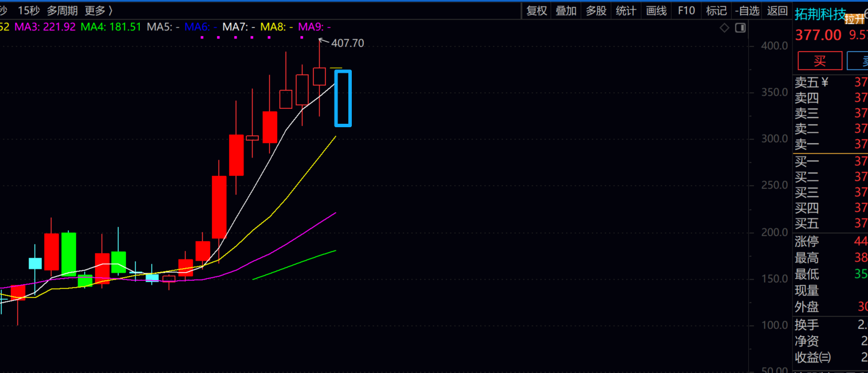Open the 统计 statistics tool
Image resolution: width=868 pixels, height=373 pixels.
tap(626, 10)
